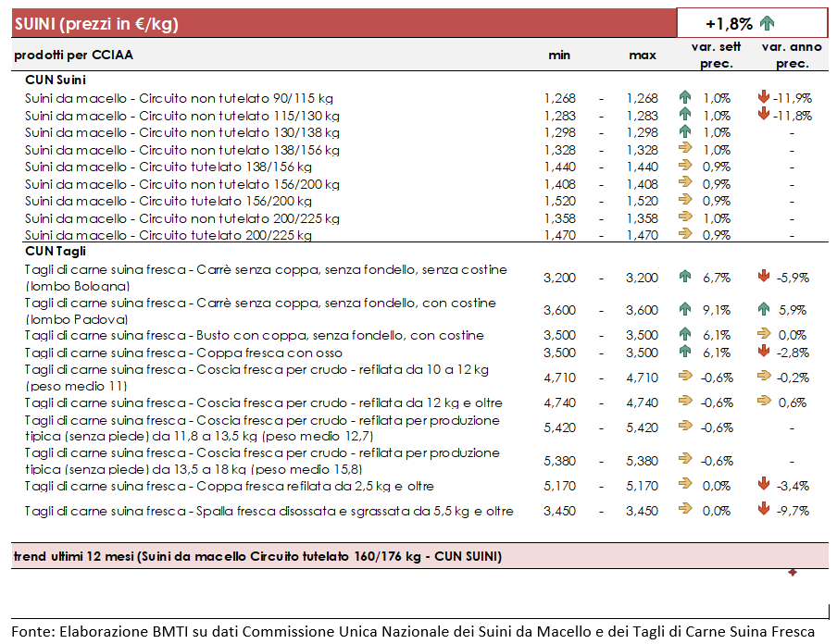This screenshot has width=837, height=644.
Task: Click row label 'Carrè ... (lombo Bologna)'
Action: pos(266,278)
